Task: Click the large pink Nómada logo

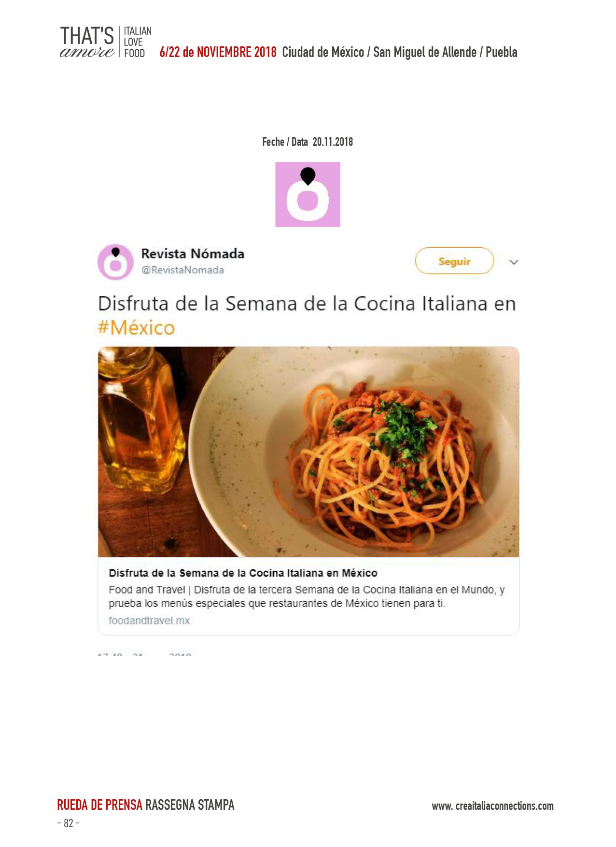Action: point(308,194)
